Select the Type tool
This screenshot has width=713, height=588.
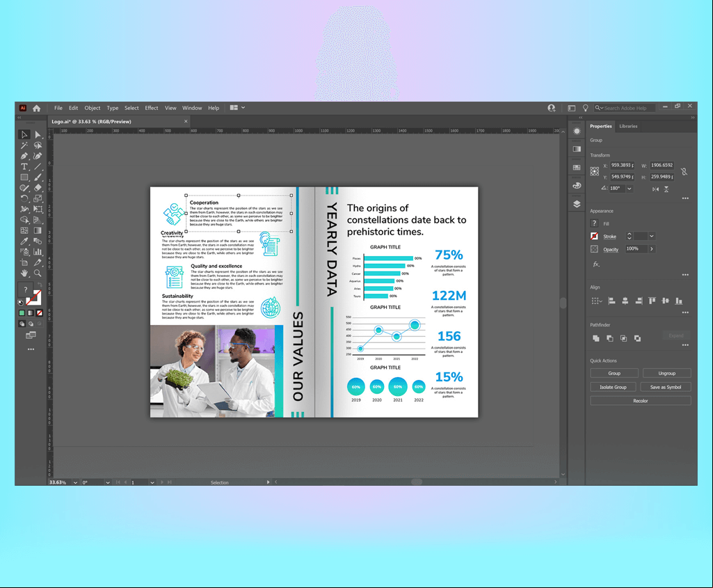pos(24,166)
